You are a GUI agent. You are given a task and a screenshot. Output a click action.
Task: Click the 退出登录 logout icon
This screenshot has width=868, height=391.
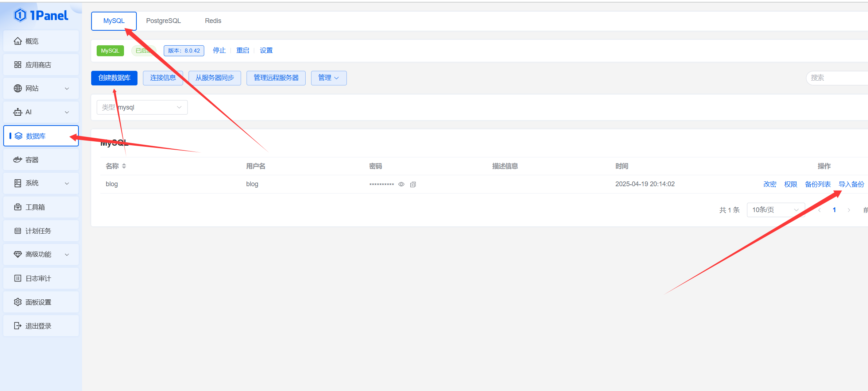tap(18, 326)
